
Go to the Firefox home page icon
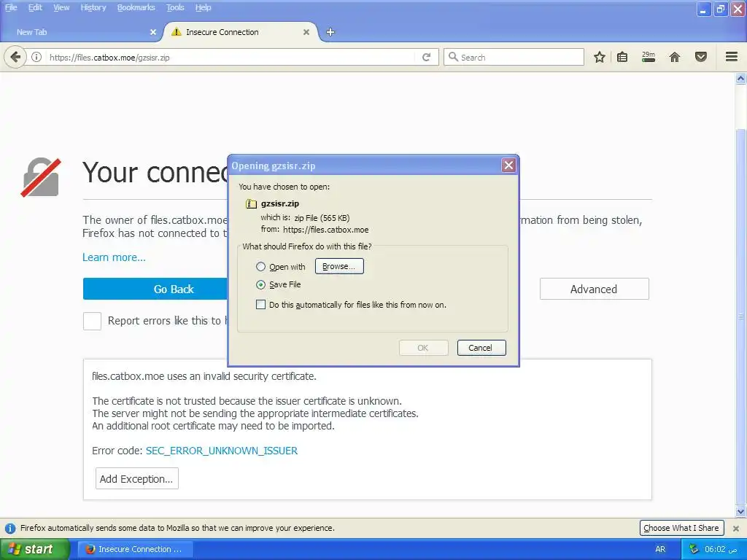click(675, 57)
